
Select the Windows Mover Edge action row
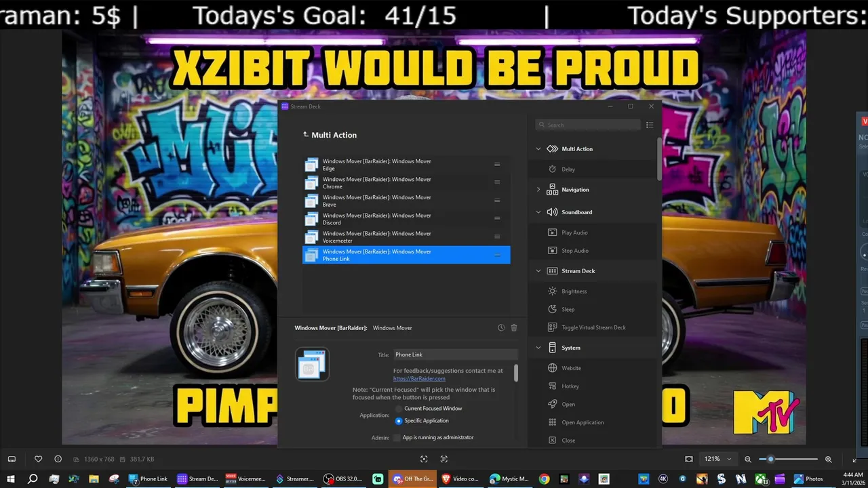coord(406,165)
